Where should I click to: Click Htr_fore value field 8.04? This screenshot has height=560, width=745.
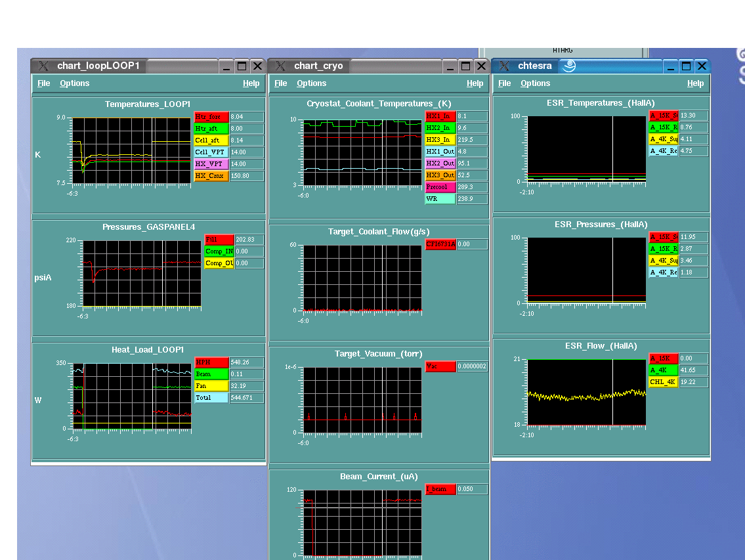tap(247, 117)
